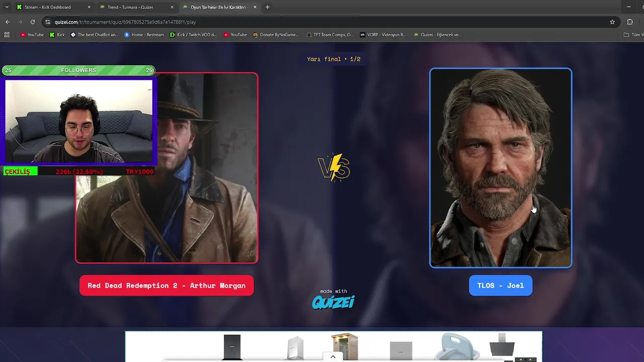644x362 pixels.
Task: Switch to the Trend - Turnuva - Quizei tab
Action: 130,7
